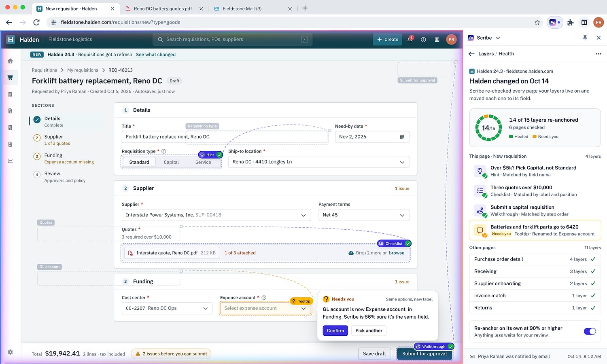Image resolution: width=607 pixels, height=364 pixels.
Task: Open Payment terms Net 45 dropdown
Action: (364, 215)
